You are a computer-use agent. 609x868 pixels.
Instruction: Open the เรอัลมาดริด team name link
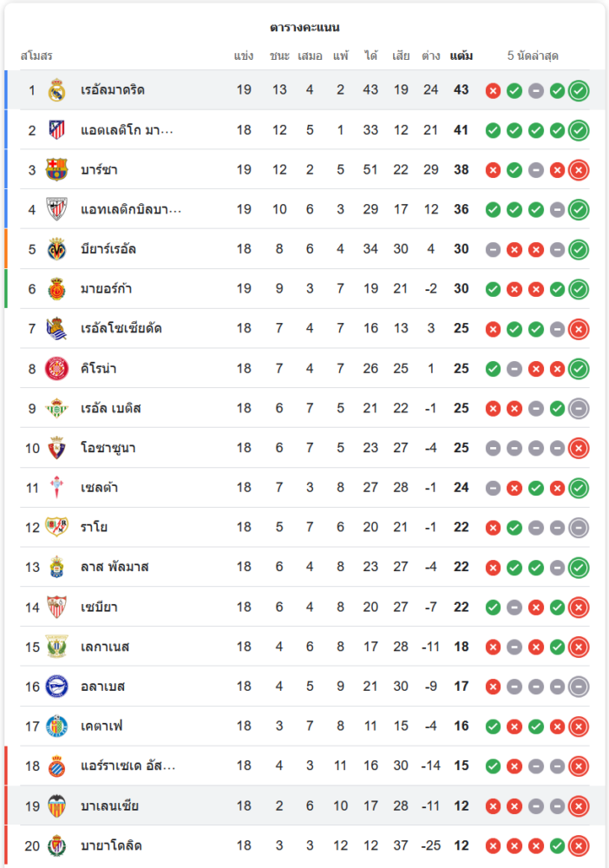click(112, 90)
